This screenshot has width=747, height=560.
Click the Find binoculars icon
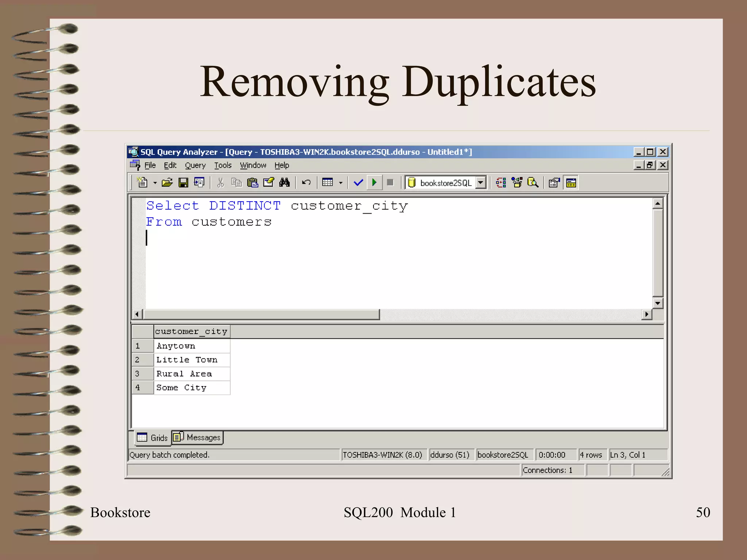pyautogui.click(x=285, y=182)
